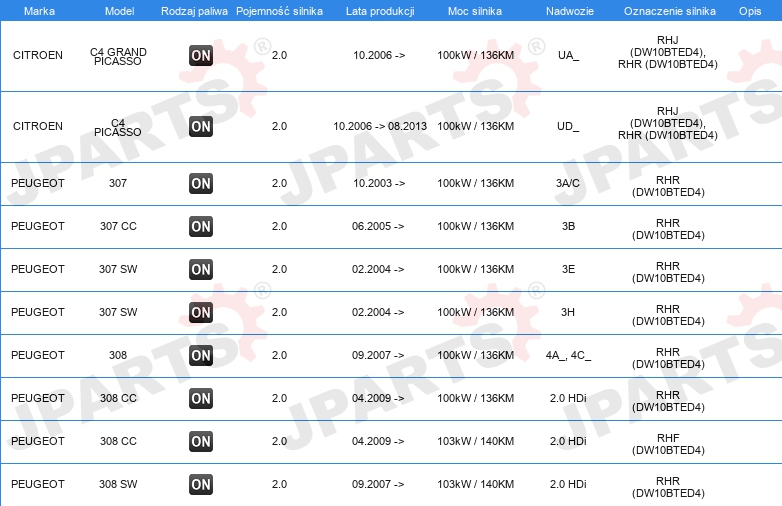Select 100kW / 136KM in 307 CC row
Screen dimensions: 782x506
(x=475, y=226)
